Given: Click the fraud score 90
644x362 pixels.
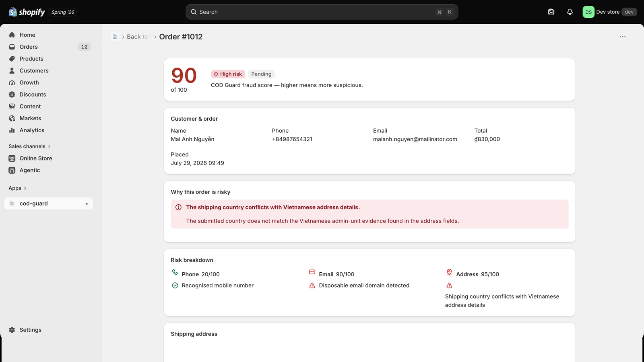Looking at the screenshot, I should (184, 76).
